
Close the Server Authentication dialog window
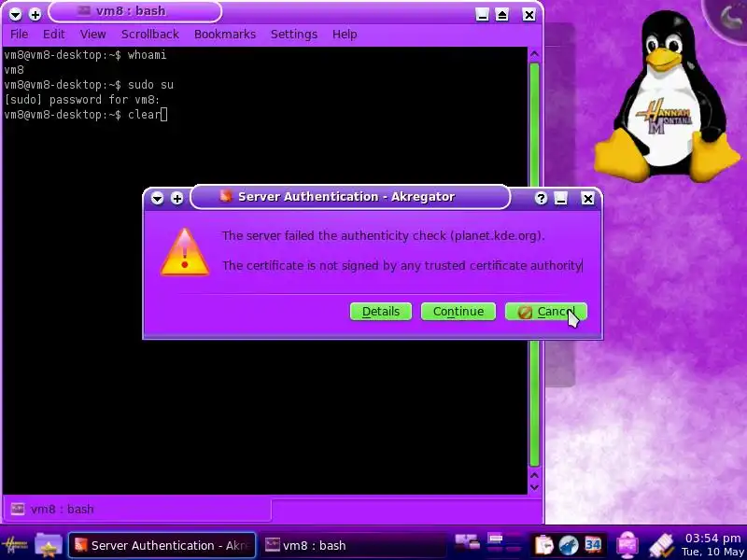click(x=588, y=198)
